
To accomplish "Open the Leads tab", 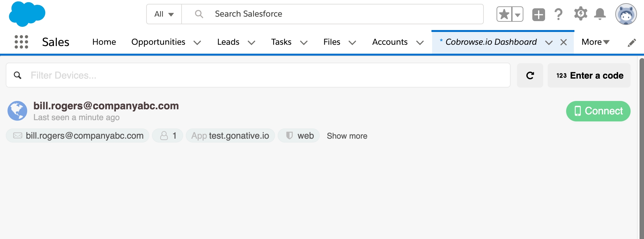I will pyautogui.click(x=228, y=42).
